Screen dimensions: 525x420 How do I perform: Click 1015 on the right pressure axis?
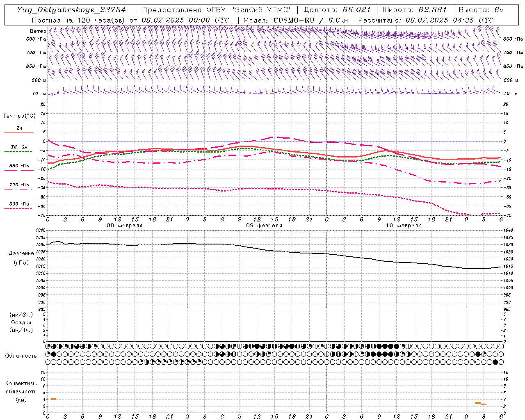pyautogui.click(x=508, y=267)
